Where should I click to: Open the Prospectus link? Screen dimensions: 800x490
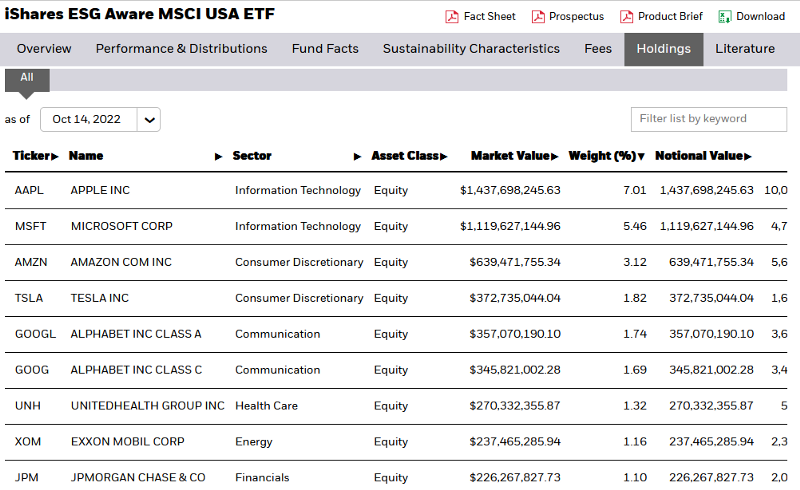click(576, 16)
